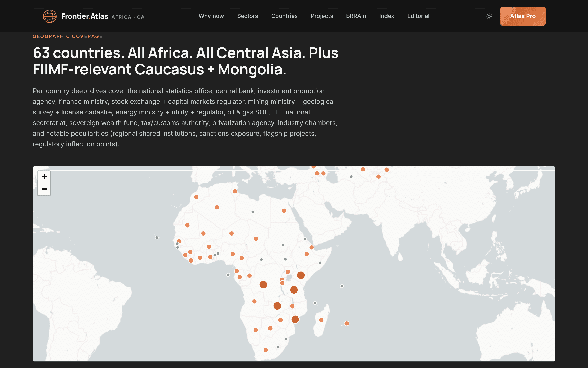Select the Comoros marker near Madagascar
This screenshot has height=368, width=588.
coord(315,303)
